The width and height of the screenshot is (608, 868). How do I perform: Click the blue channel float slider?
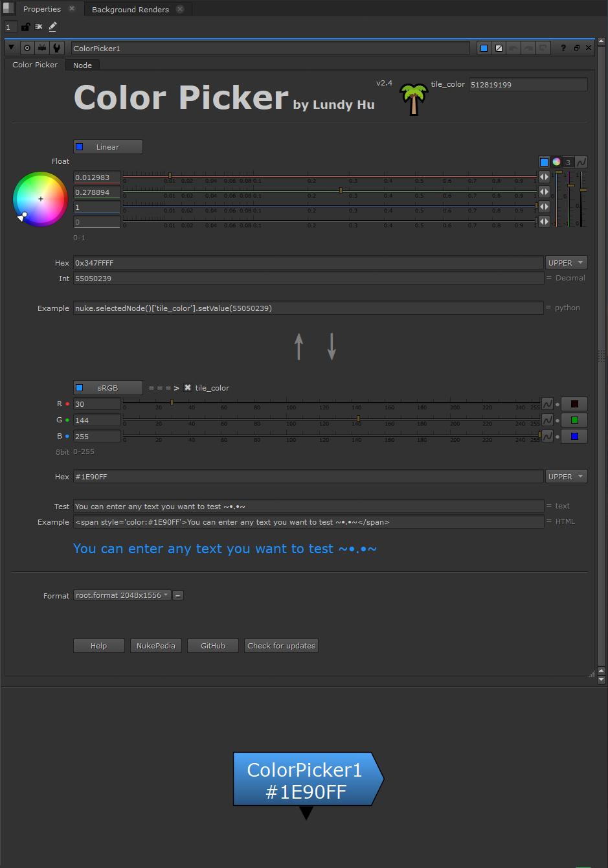tap(330, 207)
